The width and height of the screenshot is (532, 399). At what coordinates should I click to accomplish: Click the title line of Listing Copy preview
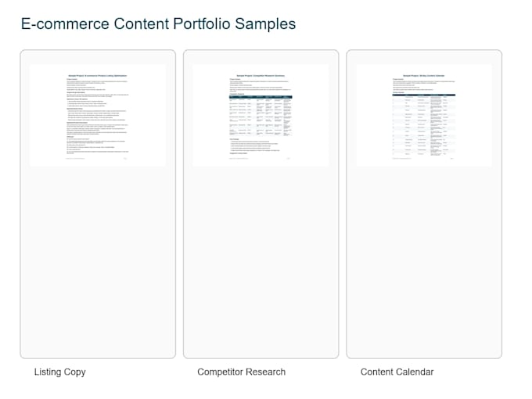tap(98, 76)
